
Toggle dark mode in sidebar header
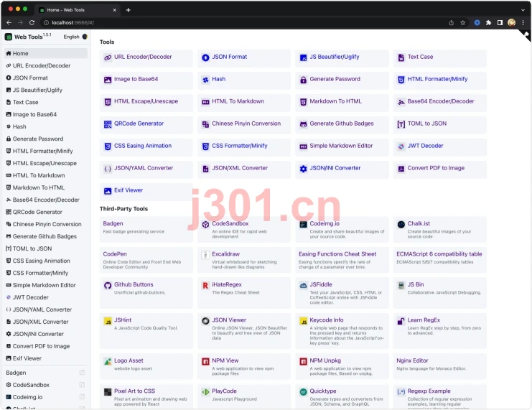point(85,37)
